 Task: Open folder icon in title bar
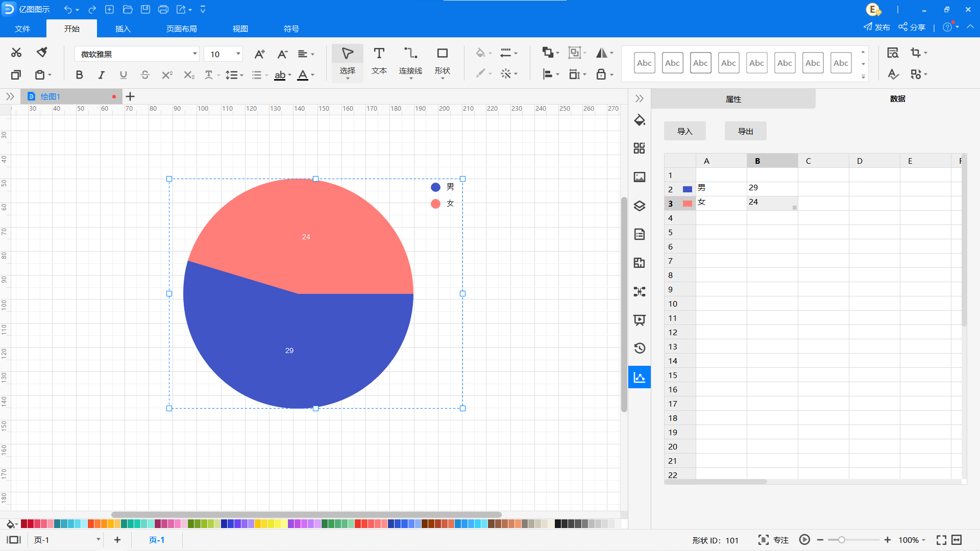128,10
